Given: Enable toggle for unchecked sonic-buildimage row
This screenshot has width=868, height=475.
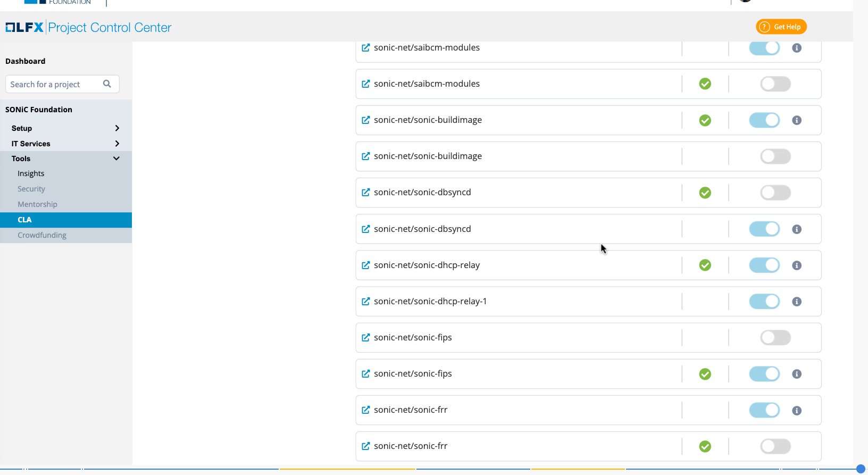Looking at the screenshot, I should (x=775, y=156).
